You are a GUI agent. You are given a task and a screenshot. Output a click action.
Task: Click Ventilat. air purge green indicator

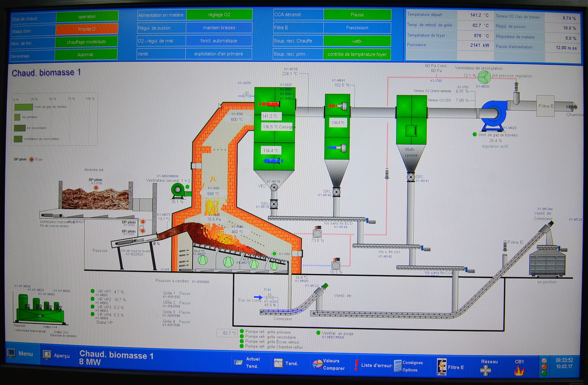pyautogui.click(x=318, y=333)
